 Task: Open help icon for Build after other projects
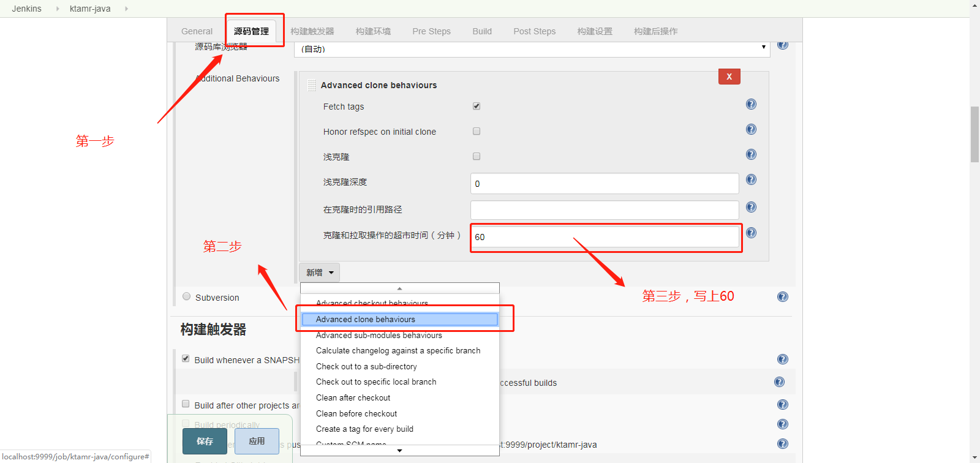tap(783, 404)
